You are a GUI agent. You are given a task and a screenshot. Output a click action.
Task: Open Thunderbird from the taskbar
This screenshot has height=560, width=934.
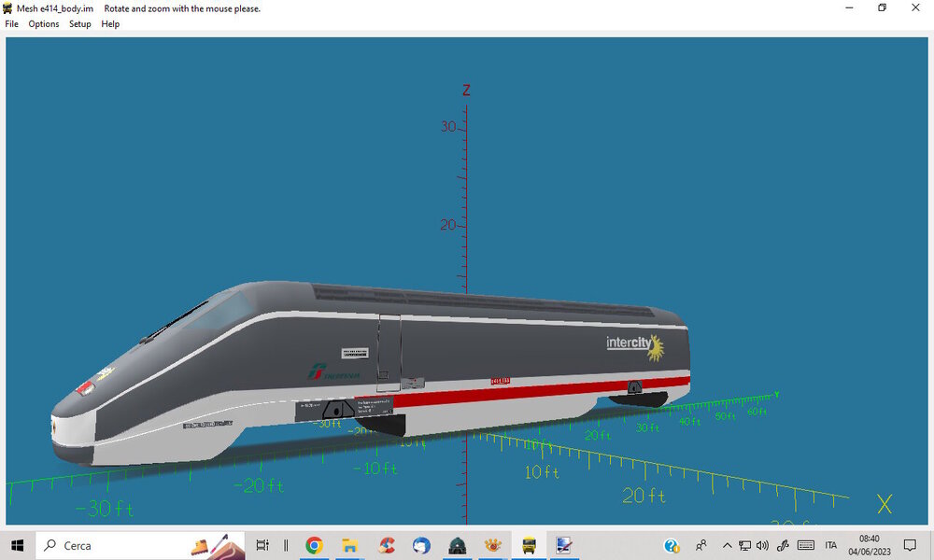pos(421,545)
